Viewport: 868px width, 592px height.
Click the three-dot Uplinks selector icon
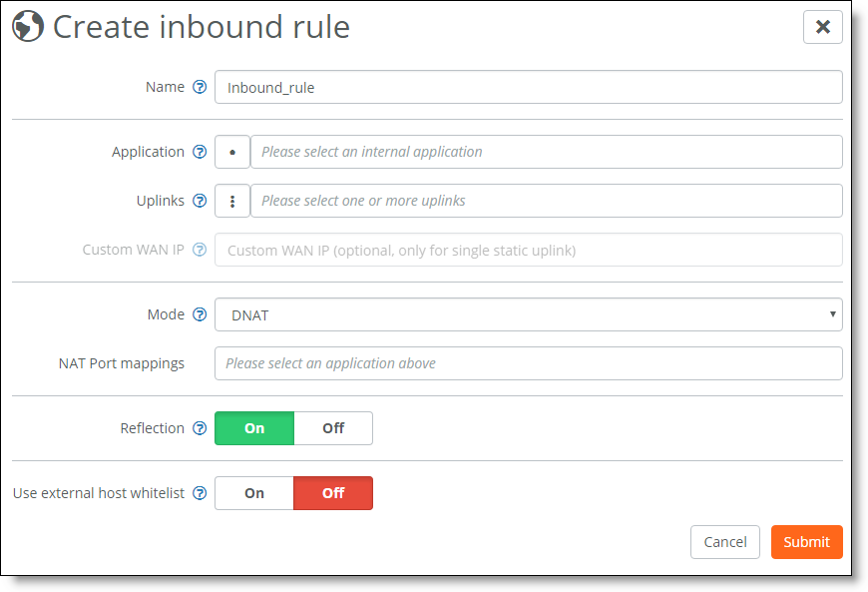[x=232, y=201]
